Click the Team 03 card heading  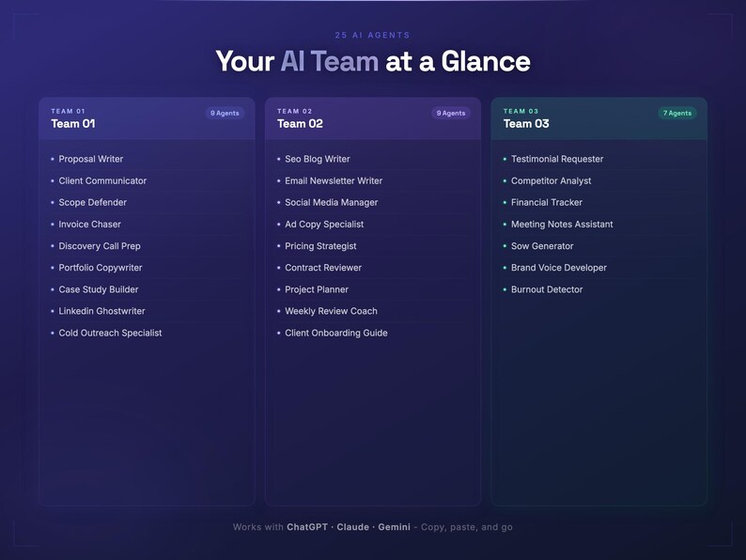[x=526, y=124]
